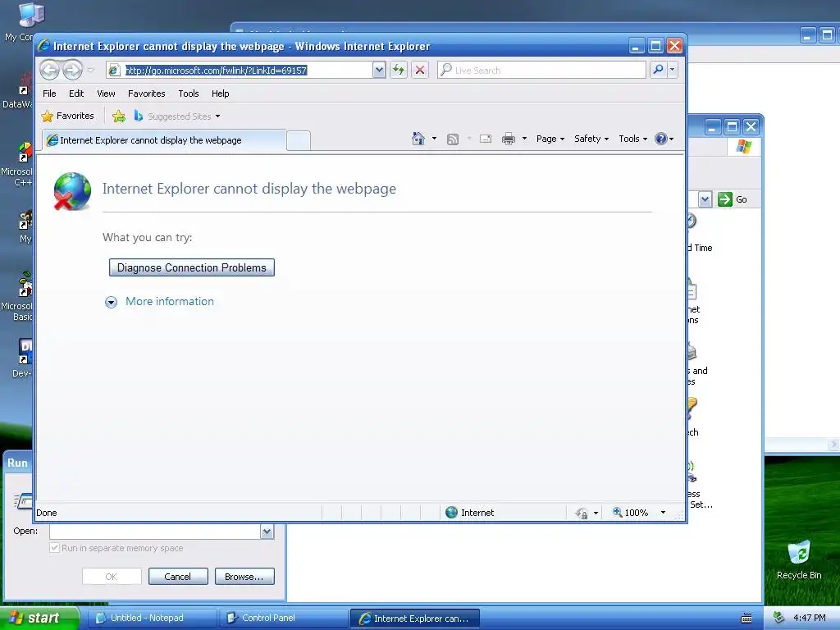
Task: Open the Help menu
Action: click(220, 94)
